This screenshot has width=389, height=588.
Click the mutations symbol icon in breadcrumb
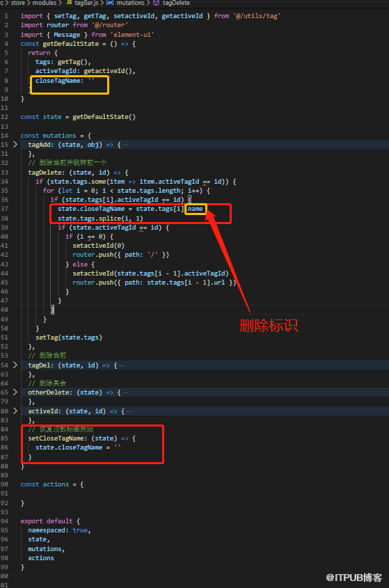(x=110, y=3)
